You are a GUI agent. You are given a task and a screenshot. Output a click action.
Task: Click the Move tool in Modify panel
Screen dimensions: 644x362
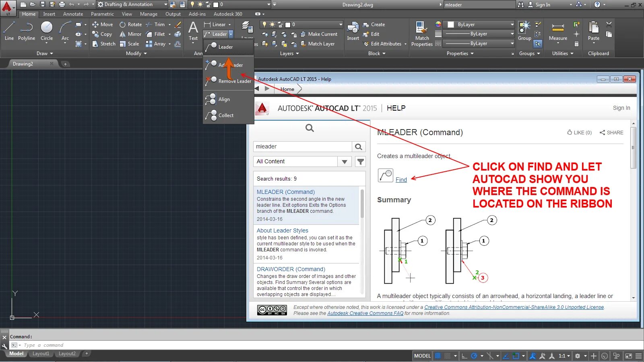pyautogui.click(x=102, y=25)
